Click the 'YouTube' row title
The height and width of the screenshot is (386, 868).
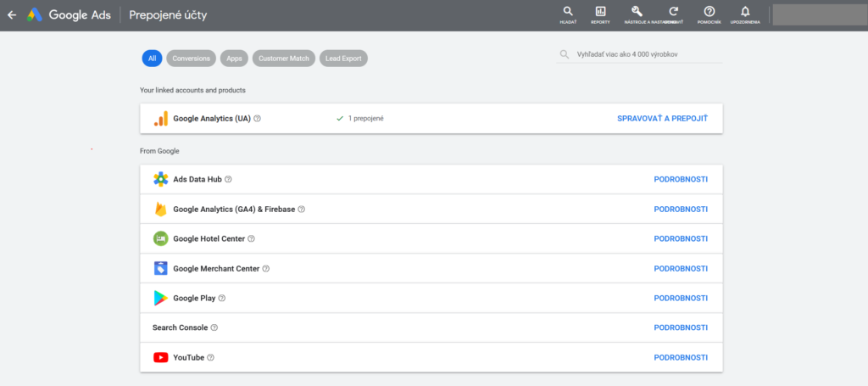pos(189,358)
